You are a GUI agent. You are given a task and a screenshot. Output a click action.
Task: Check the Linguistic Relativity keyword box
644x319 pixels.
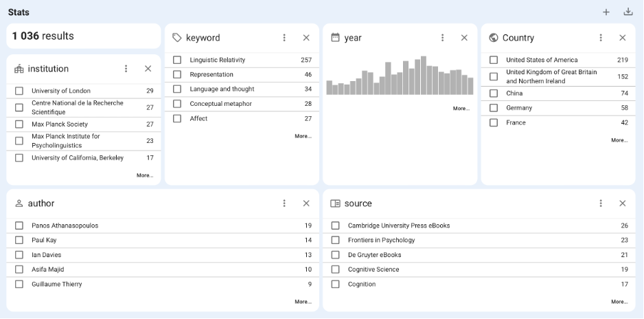(177, 60)
